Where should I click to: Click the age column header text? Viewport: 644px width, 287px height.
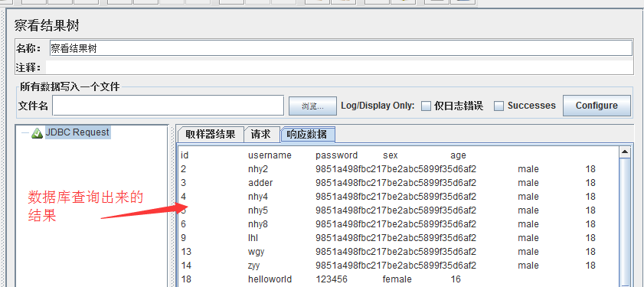pyautogui.click(x=458, y=156)
